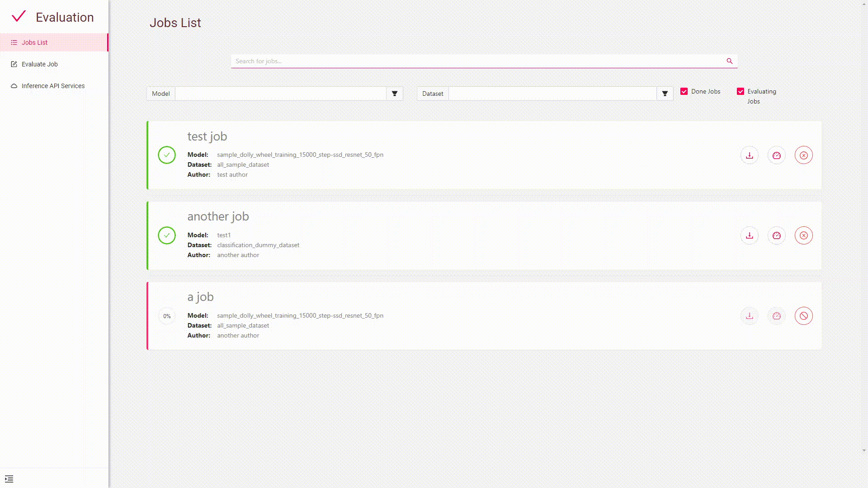Click the 0% progress indicator
The height and width of the screenshot is (488, 868).
click(x=167, y=316)
